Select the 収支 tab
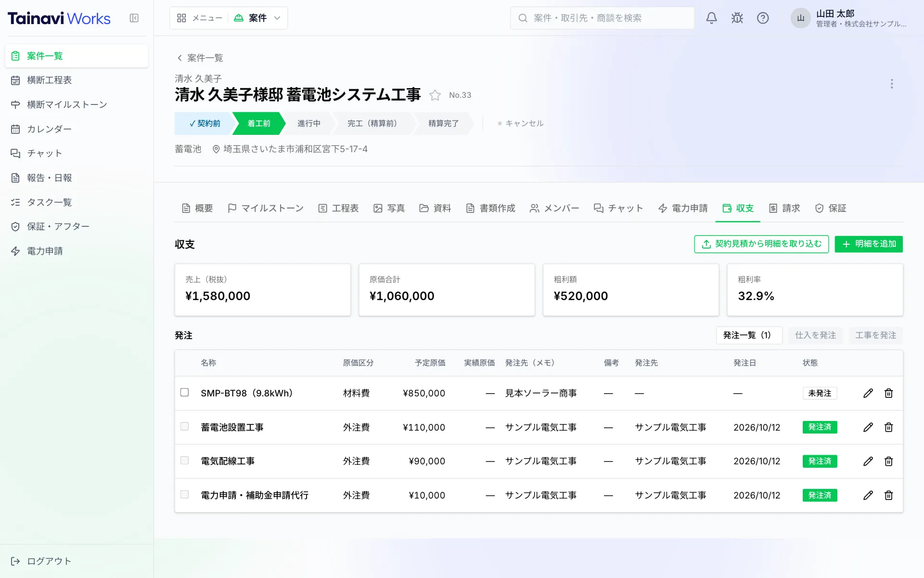 [x=738, y=208]
